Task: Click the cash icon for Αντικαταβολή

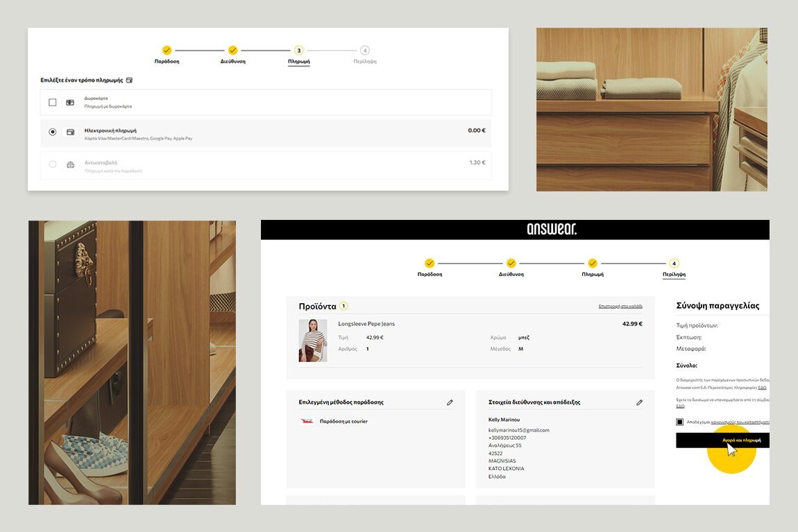Action: 70,165
